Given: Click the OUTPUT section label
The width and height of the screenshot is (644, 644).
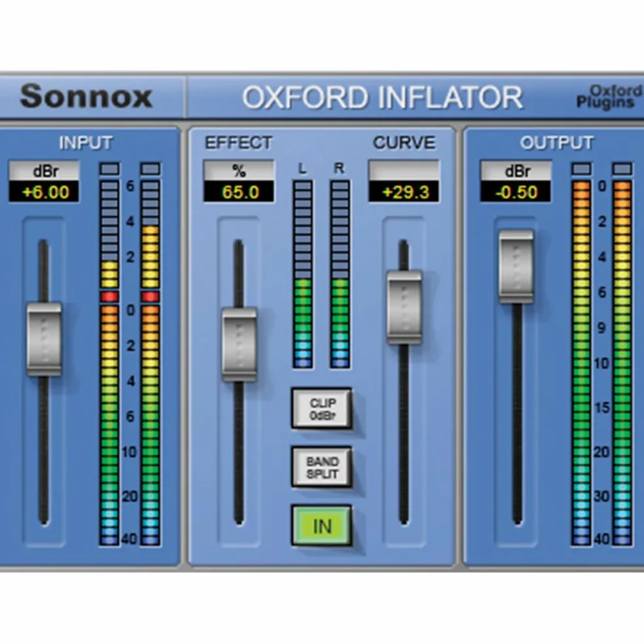Looking at the screenshot, I should point(556,143).
